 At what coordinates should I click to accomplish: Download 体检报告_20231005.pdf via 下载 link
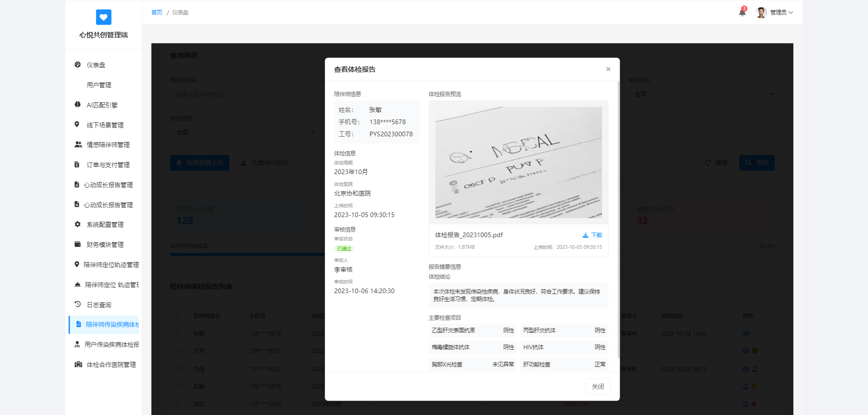point(592,235)
